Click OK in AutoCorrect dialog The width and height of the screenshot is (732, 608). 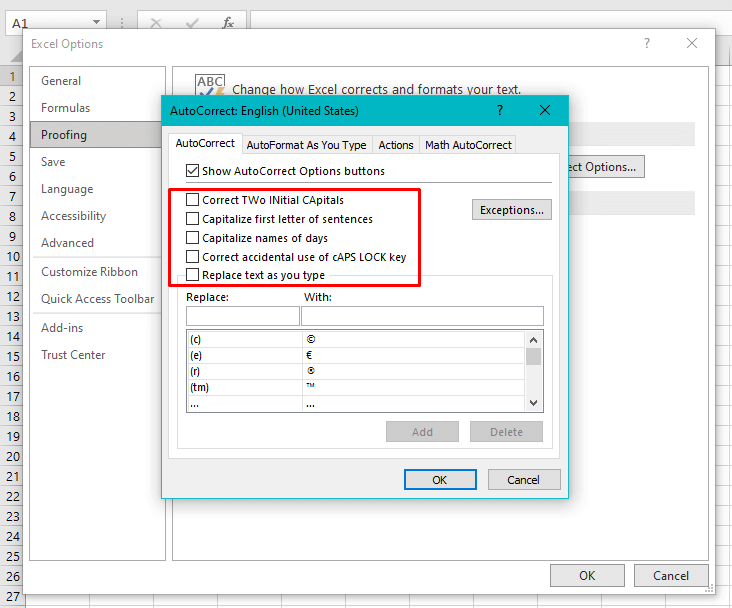(x=440, y=480)
